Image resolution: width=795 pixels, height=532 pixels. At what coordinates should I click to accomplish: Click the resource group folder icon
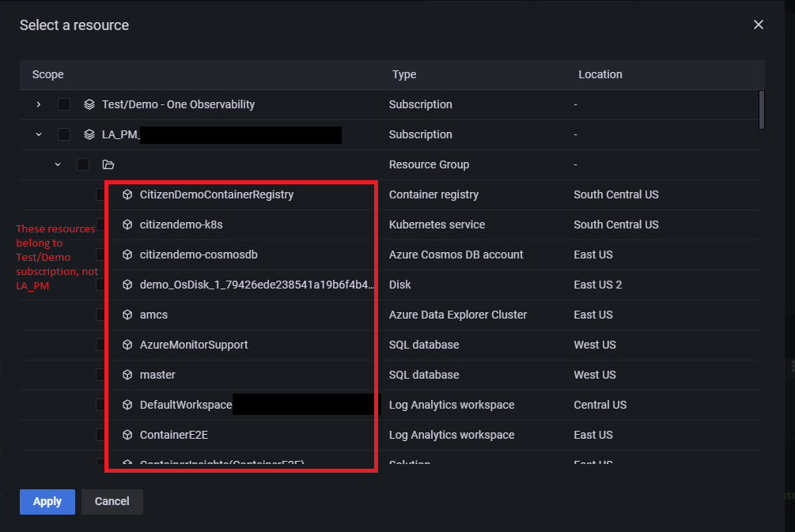[x=108, y=164]
